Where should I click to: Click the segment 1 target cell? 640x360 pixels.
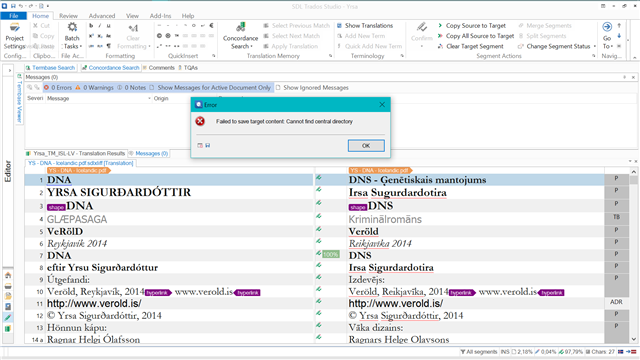click(x=475, y=180)
